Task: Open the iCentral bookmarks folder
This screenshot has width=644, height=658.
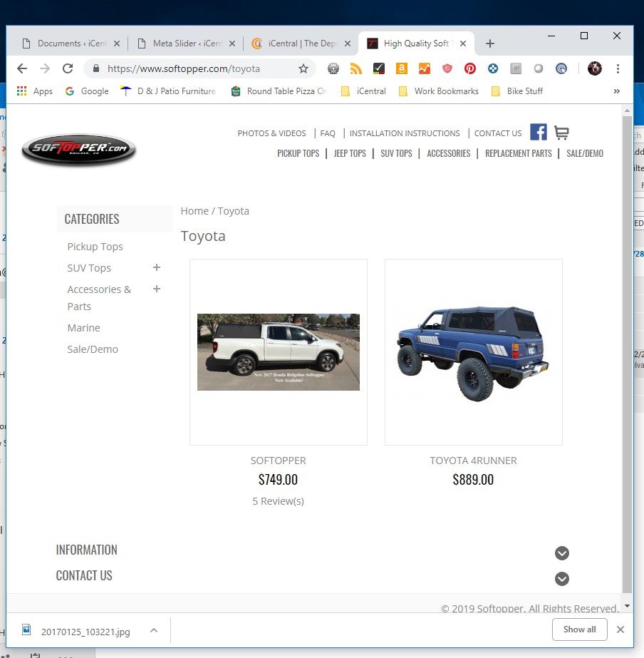Action: (363, 91)
